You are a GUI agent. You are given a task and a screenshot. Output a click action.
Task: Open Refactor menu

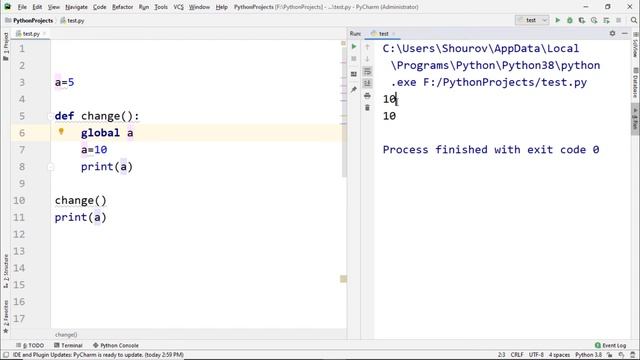[x=122, y=7]
